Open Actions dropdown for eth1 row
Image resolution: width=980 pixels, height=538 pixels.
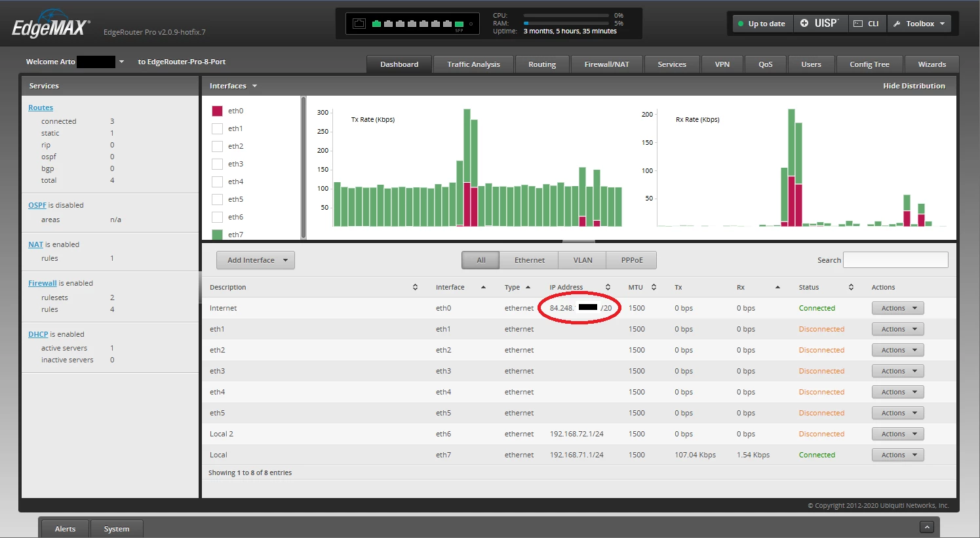point(897,329)
